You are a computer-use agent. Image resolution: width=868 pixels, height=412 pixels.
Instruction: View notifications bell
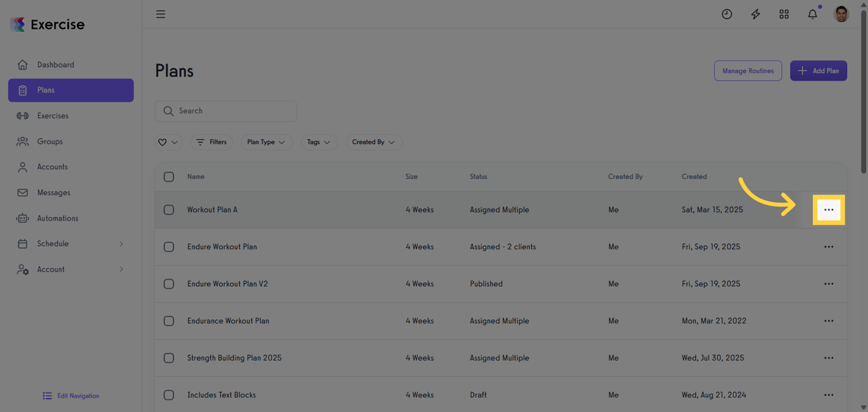813,14
